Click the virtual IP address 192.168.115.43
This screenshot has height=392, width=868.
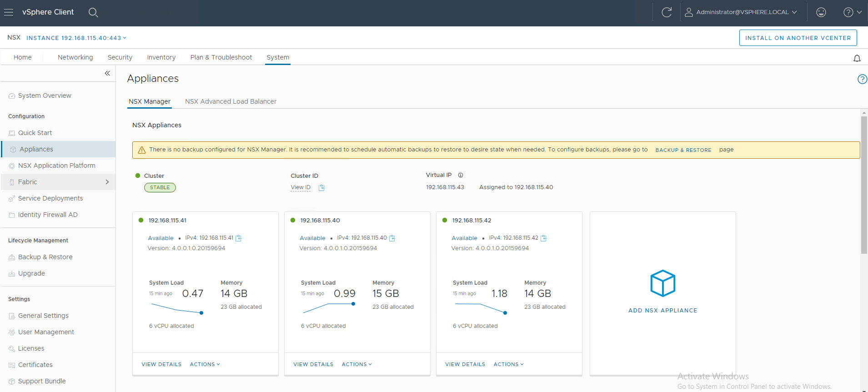coord(445,187)
